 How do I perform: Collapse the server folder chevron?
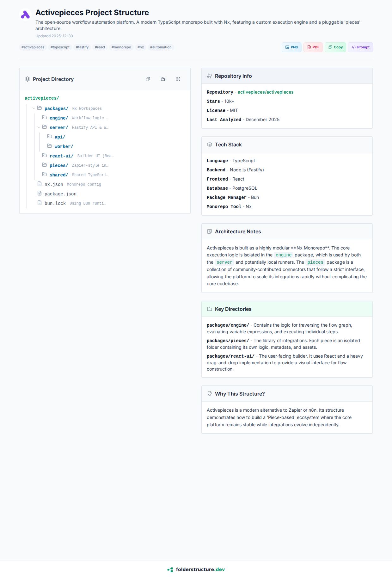point(39,127)
